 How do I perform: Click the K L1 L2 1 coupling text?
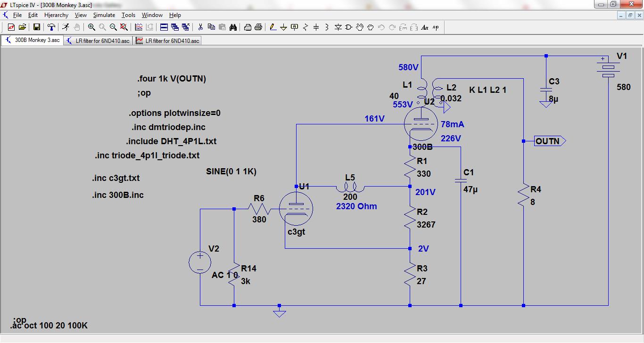click(x=488, y=90)
